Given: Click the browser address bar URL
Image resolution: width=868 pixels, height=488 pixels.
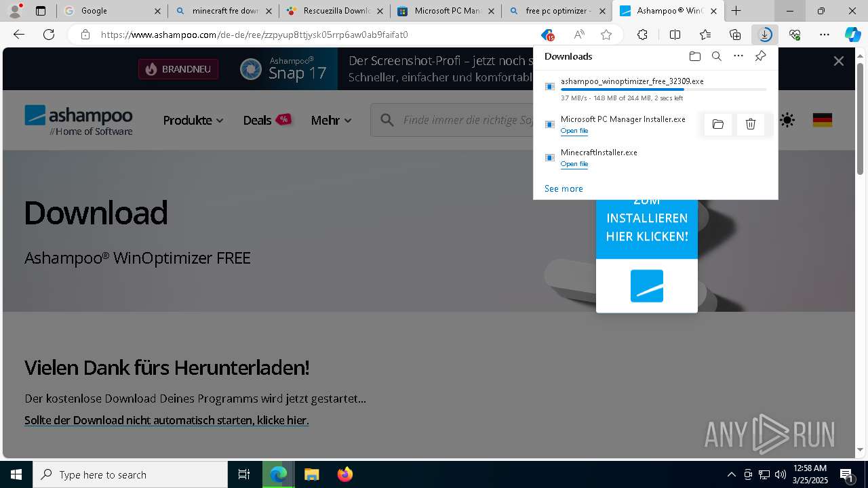Looking at the screenshot, I should tap(254, 35).
